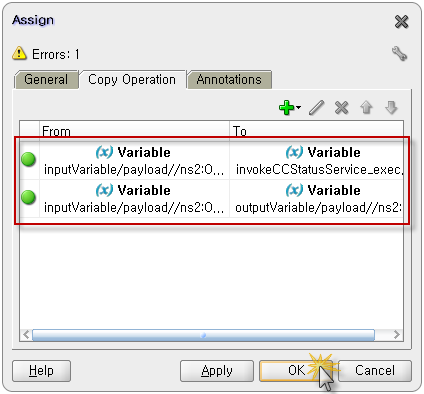424x394 pixels.
Task: Click the From column header
Action: point(134,131)
